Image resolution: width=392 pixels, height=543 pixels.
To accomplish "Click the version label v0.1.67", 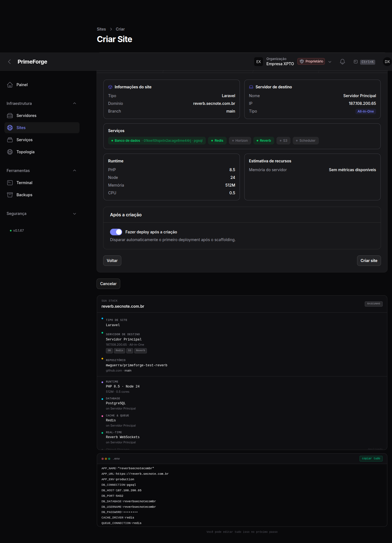I will (18, 231).
